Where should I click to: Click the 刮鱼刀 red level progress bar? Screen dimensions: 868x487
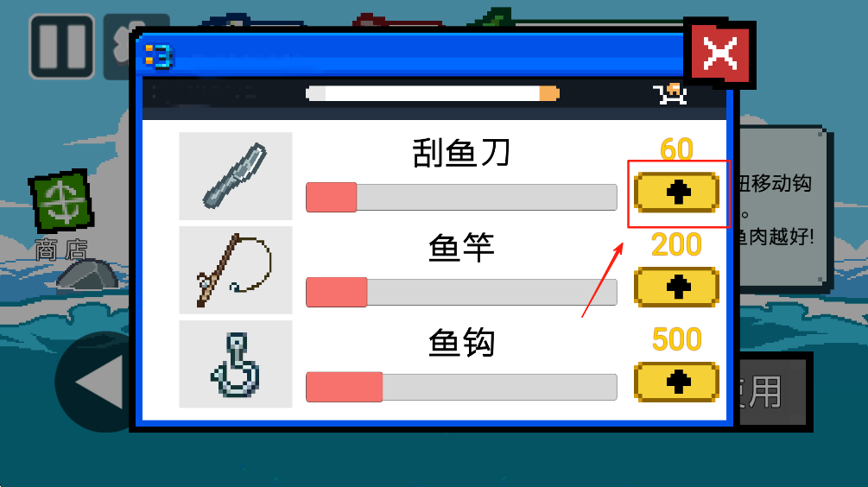click(x=462, y=198)
